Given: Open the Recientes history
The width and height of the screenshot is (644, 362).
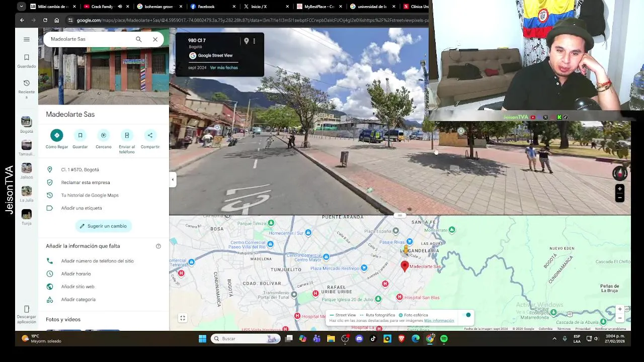Looking at the screenshot, I should 27,88.
